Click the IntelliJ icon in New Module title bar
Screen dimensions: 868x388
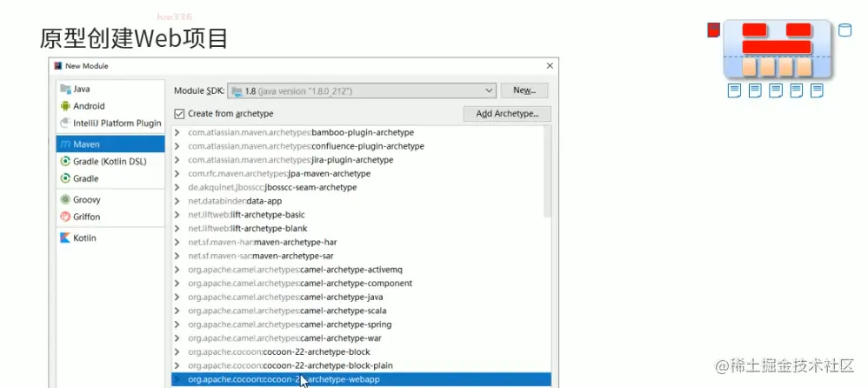(57, 66)
